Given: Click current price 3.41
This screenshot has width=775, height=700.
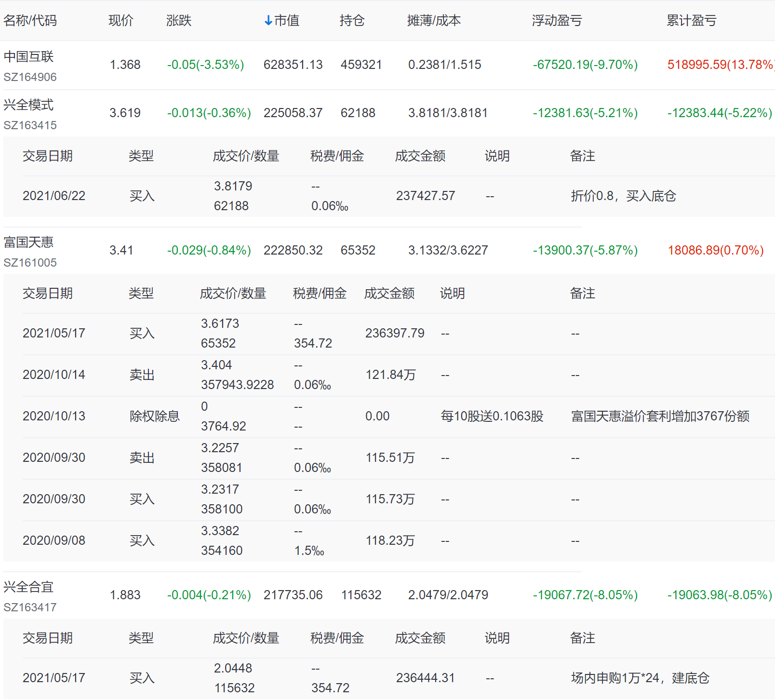Looking at the screenshot, I should (x=121, y=250).
